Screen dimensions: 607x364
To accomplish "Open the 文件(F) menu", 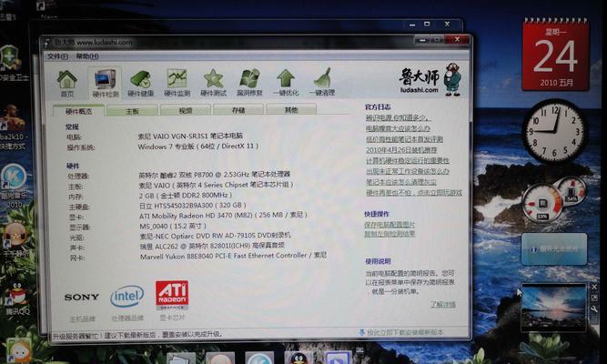I will (57, 56).
